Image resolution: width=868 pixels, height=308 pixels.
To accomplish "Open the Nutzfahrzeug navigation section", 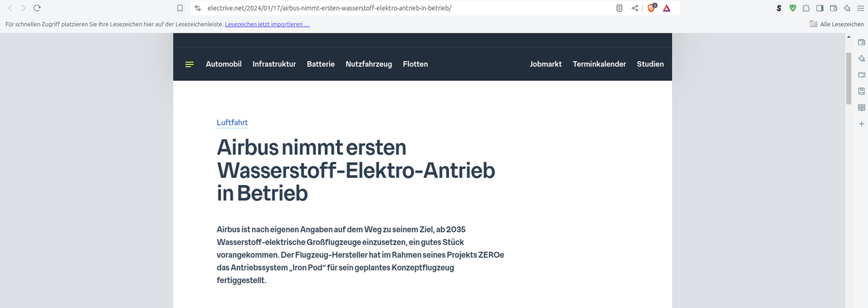I will (x=369, y=64).
